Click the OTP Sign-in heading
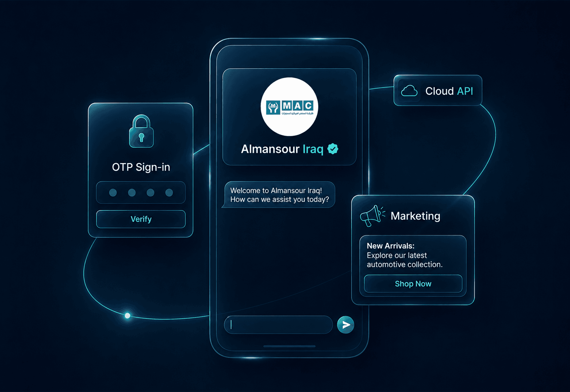The image size is (570, 392). pyautogui.click(x=141, y=167)
